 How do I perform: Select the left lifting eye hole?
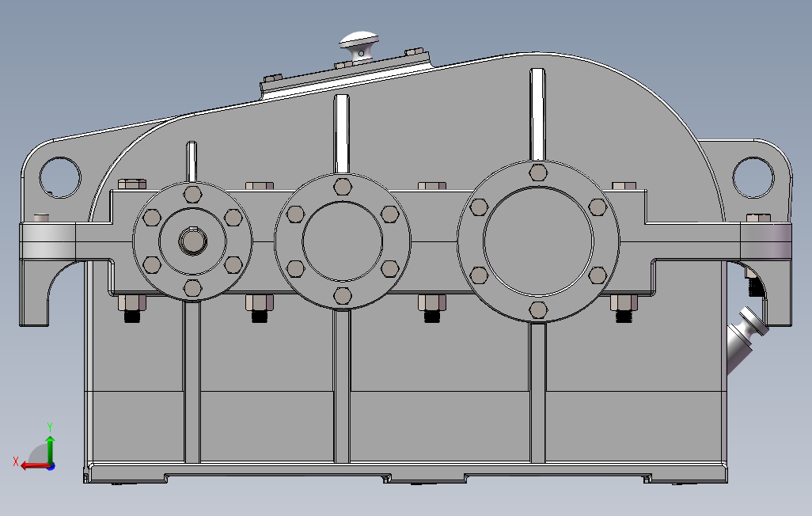click(60, 177)
